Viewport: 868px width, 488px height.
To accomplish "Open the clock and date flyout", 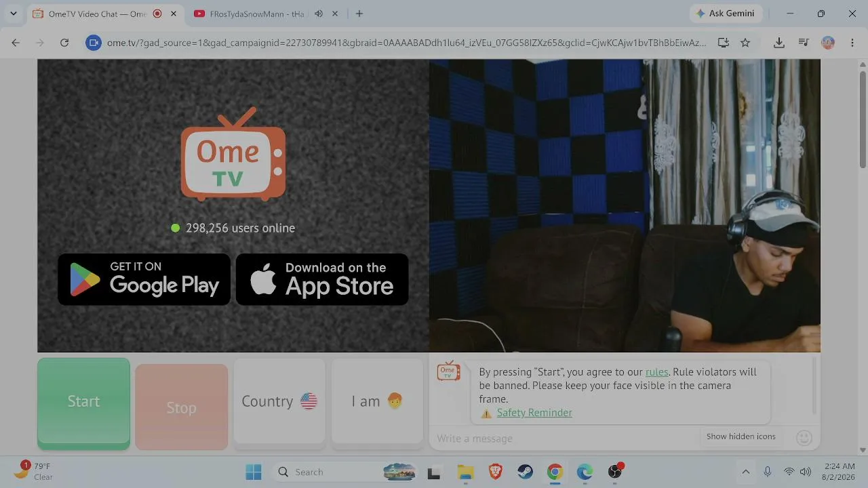I will [x=840, y=472].
